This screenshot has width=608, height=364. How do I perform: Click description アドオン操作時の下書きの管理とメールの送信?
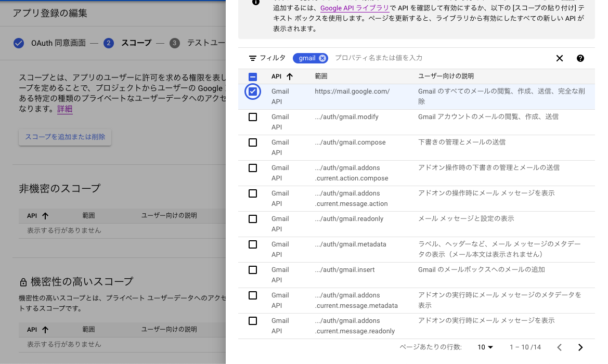pyautogui.click(x=489, y=167)
